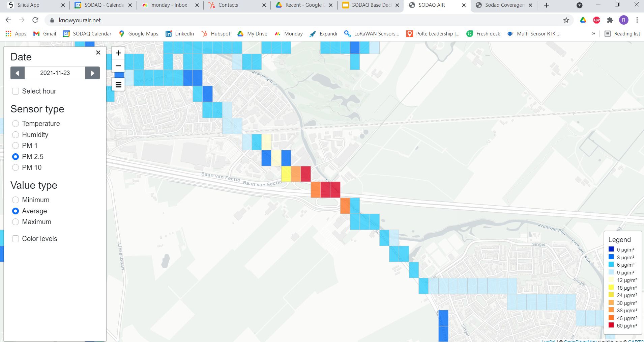
Task: Go to the previous date
Action: (x=18, y=73)
